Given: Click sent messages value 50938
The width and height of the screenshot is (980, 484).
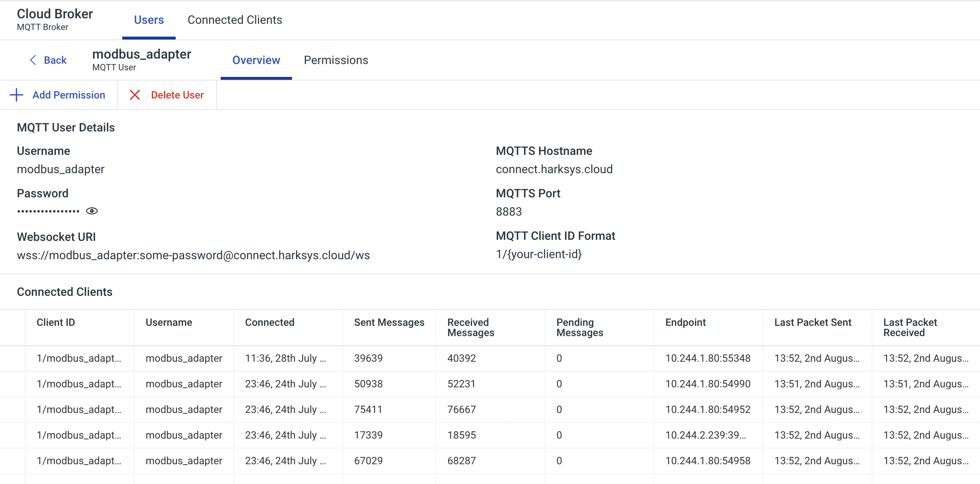Looking at the screenshot, I should click(x=368, y=384).
